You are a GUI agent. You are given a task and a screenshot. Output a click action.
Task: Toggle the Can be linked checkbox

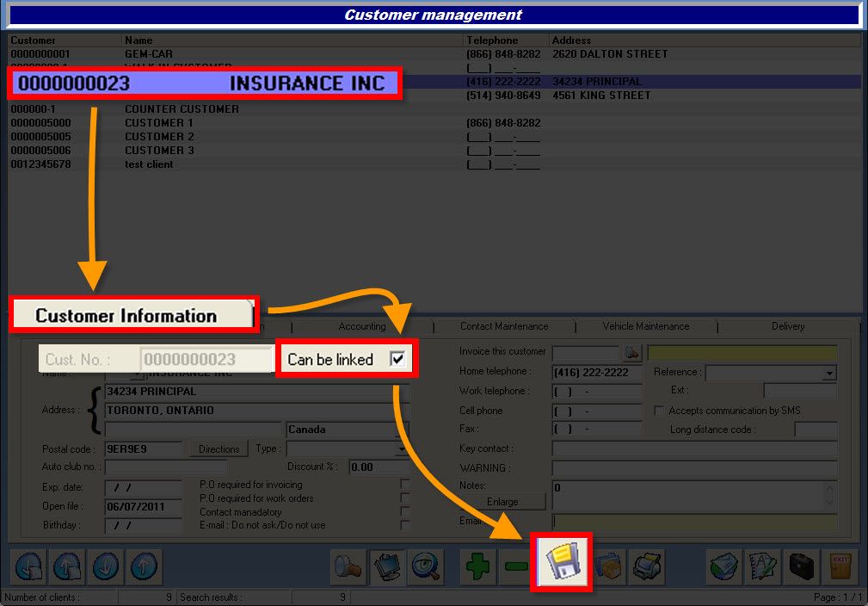click(397, 359)
